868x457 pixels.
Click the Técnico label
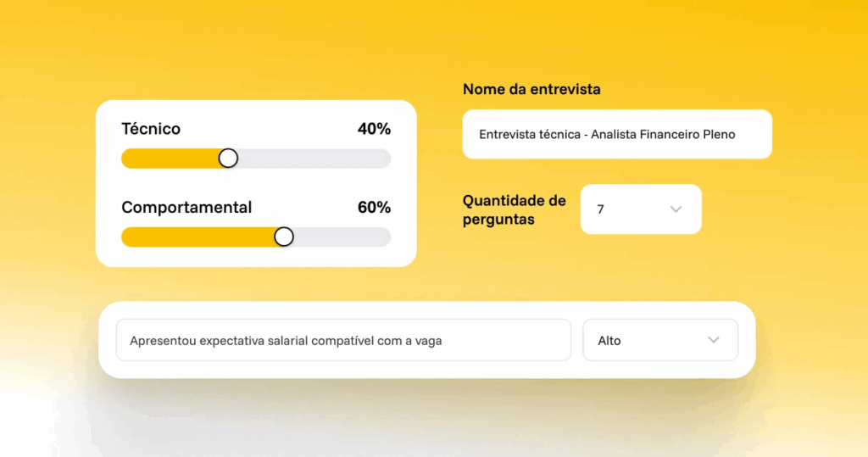coord(151,129)
